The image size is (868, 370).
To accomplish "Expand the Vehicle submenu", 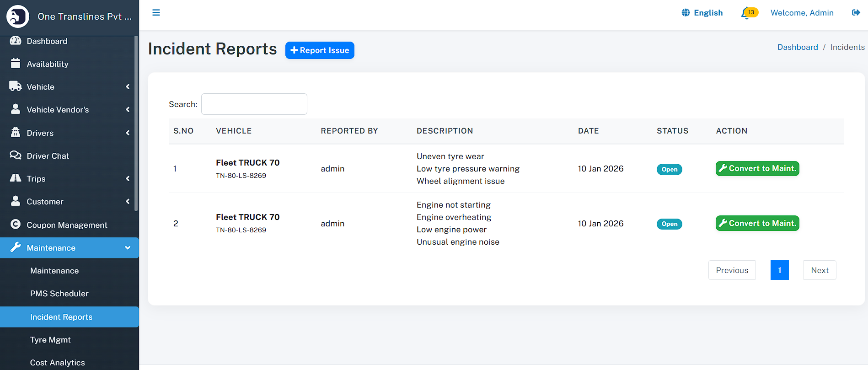I will [x=128, y=87].
